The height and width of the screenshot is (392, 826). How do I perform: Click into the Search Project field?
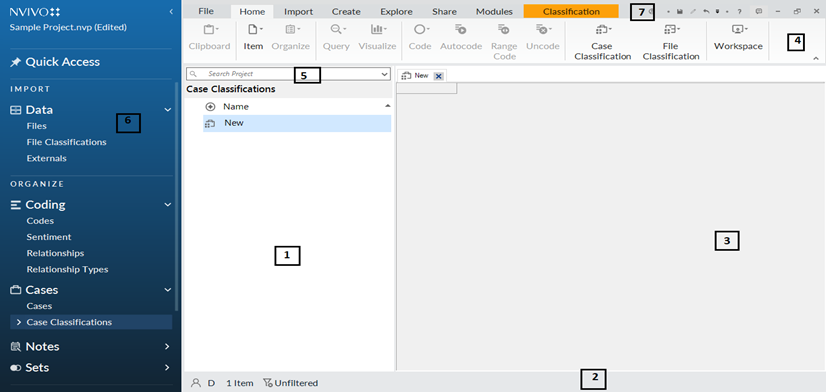click(289, 74)
